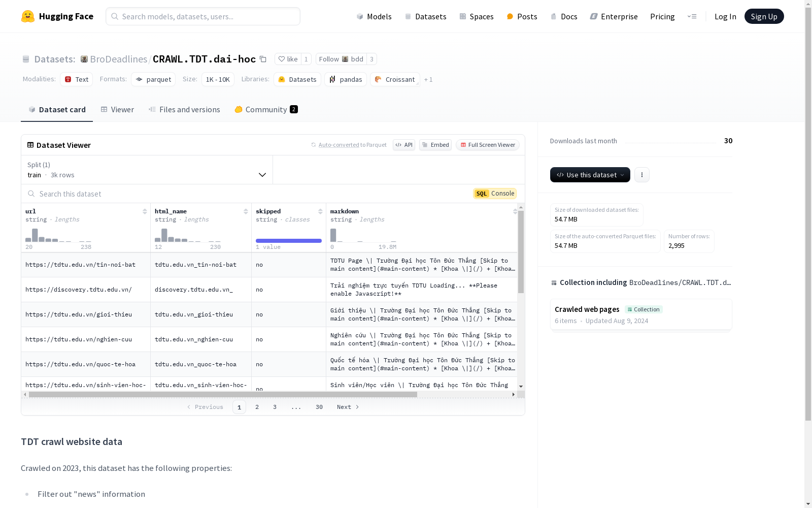Click the Datasets library tag

pos(297,79)
